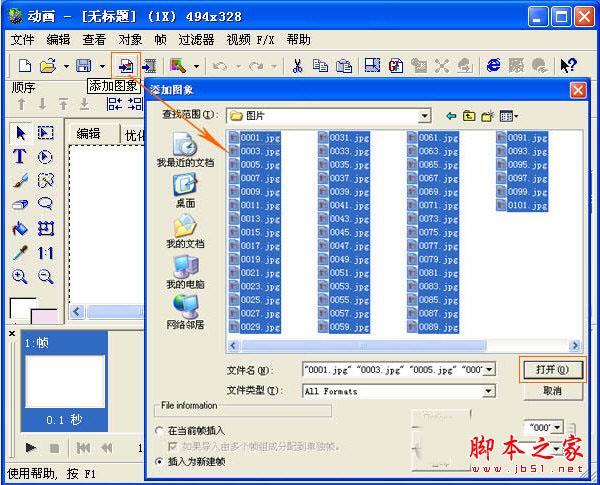
Task: Select the insert as new frame option
Action: [x=159, y=462]
